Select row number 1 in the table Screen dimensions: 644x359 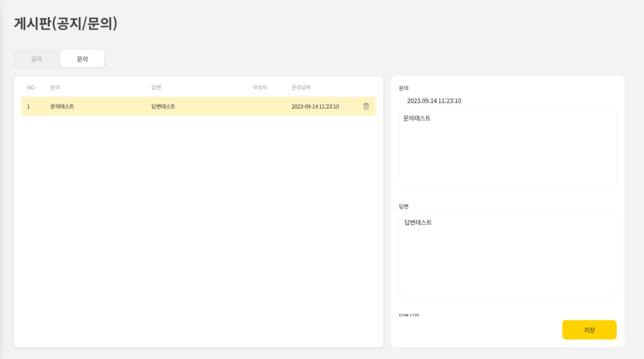28,107
